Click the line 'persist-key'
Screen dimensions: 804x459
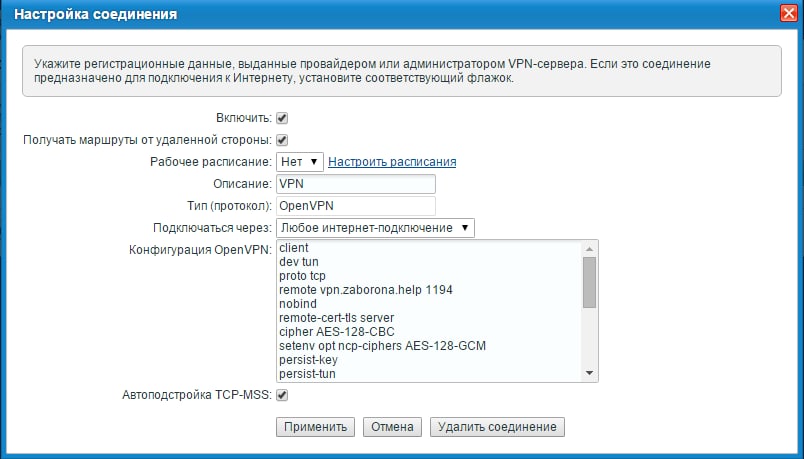308,360
